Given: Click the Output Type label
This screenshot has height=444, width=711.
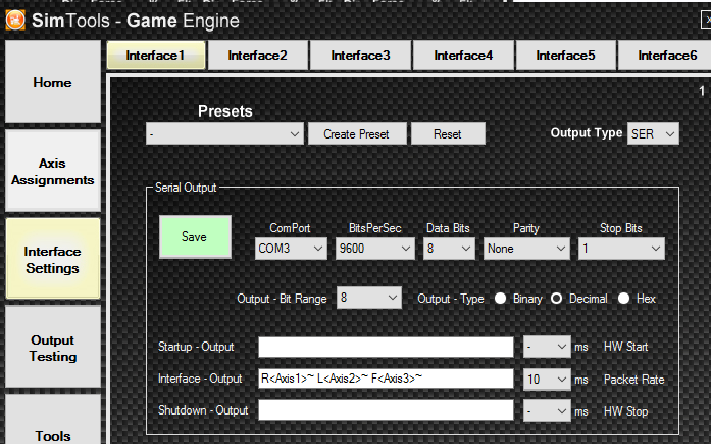Looking at the screenshot, I should 586,133.
